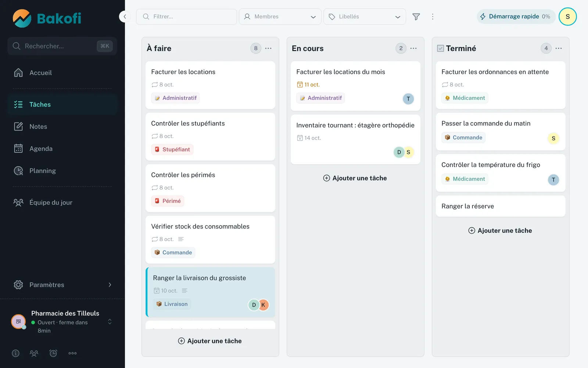Click the T avatar on Facturer les locations du mois
588x368 pixels.
tap(408, 99)
